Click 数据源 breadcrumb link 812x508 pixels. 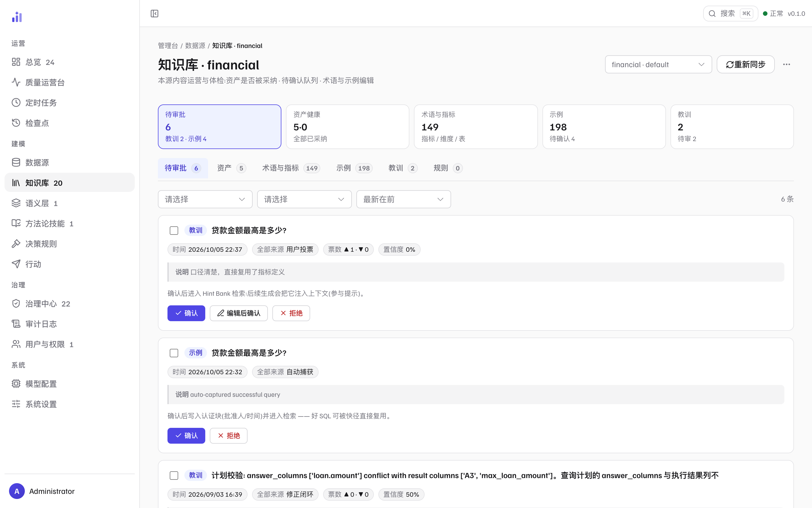195,46
